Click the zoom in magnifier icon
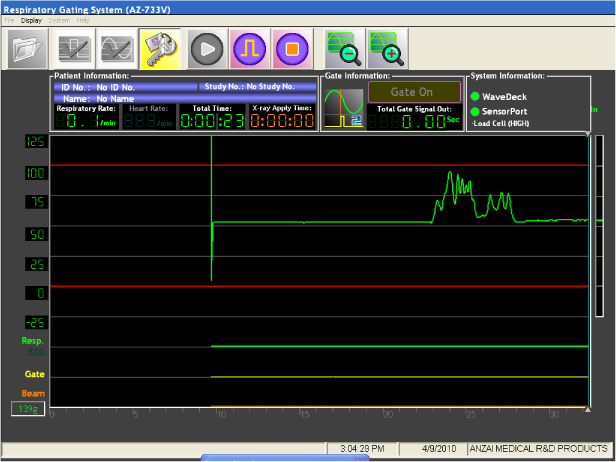Viewport: 616px width, 462px height. [387, 48]
